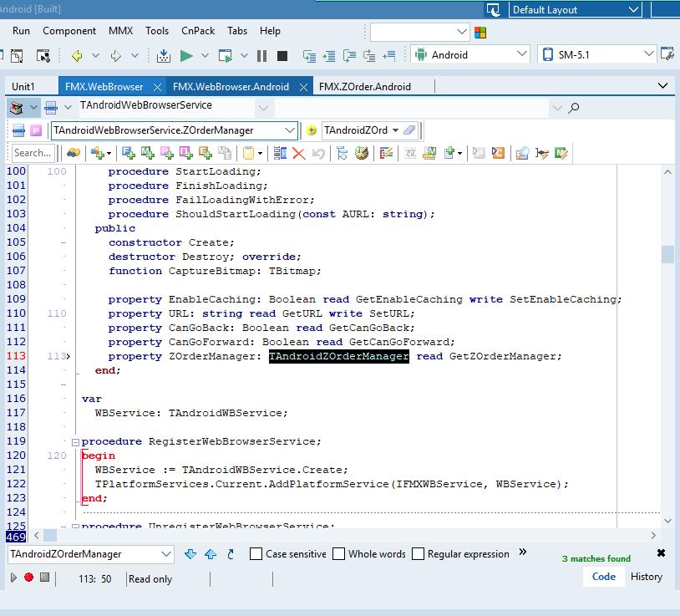Viewport: 680px width, 616px height.
Task: Click the binoculars find icon
Action: click(74, 153)
